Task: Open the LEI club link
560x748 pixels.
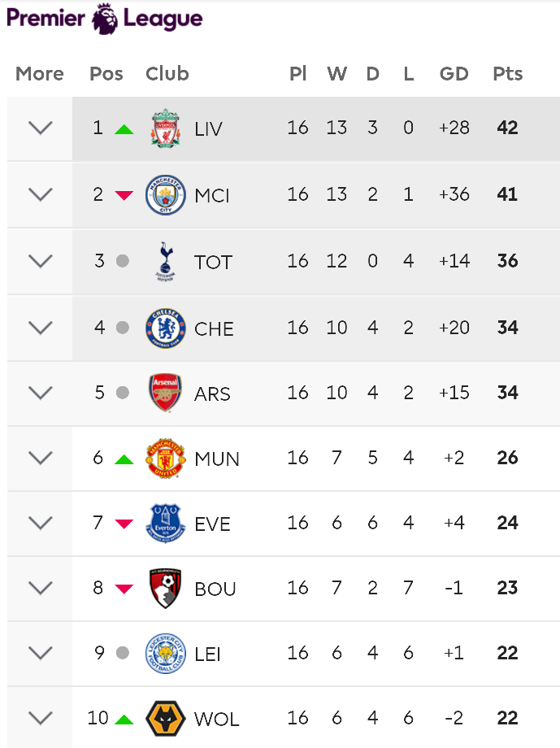Action: coord(207,654)
